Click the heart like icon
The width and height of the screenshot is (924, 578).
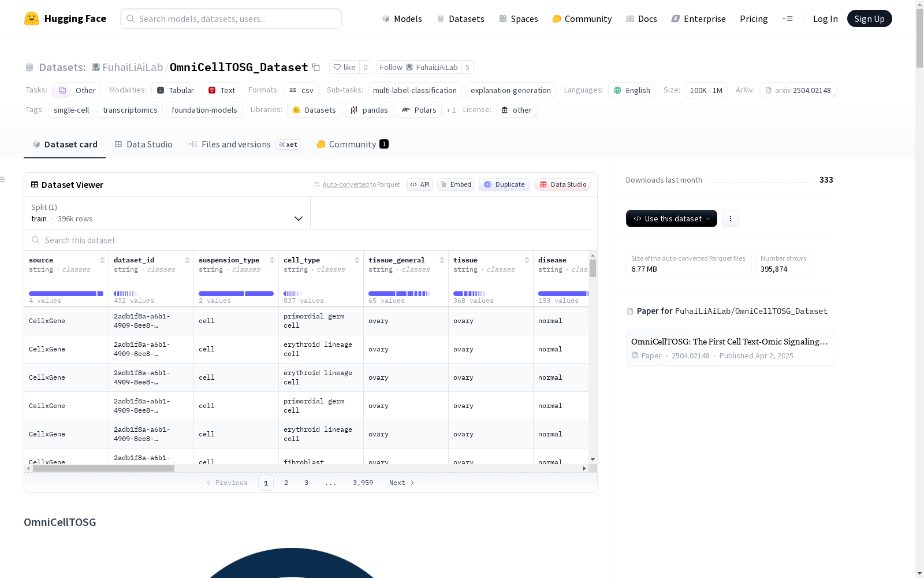click(337, 67)
